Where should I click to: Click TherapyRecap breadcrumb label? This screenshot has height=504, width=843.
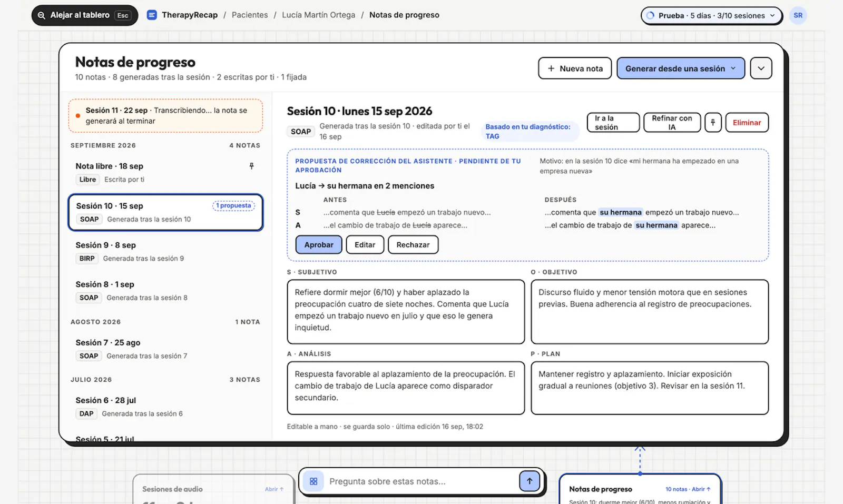(x=190, y=15)
